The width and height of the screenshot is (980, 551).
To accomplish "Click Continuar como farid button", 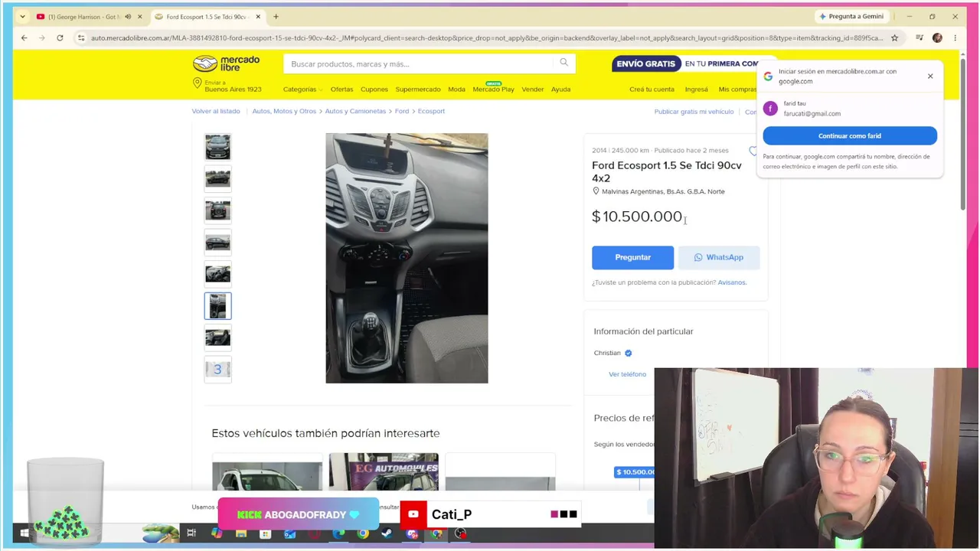I will tap(850, 135).
